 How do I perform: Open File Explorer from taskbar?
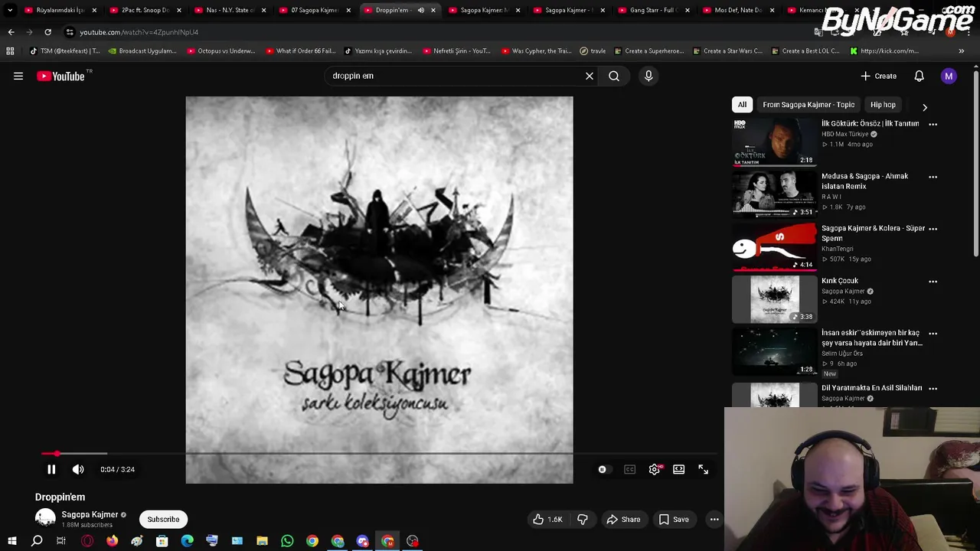[x=262, y=541]
